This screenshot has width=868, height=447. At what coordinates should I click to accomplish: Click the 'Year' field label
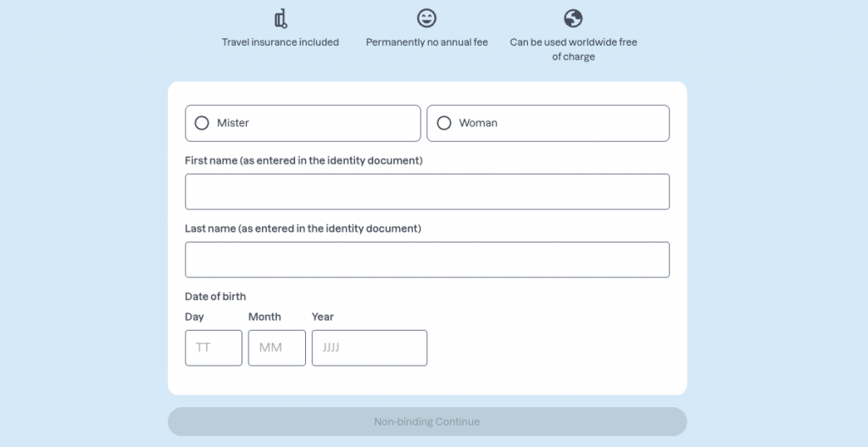click(x=323, y=317)
